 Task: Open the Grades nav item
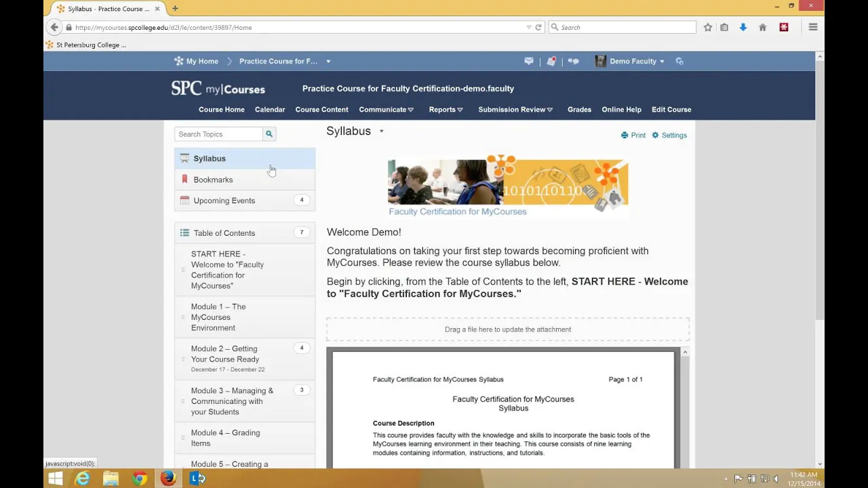tap(579, 109)
